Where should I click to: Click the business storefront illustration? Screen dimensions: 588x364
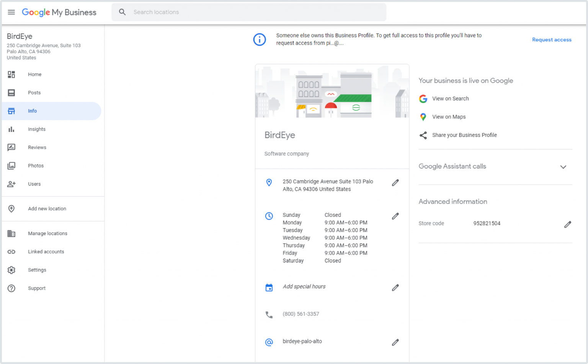(x=332, y=91)
